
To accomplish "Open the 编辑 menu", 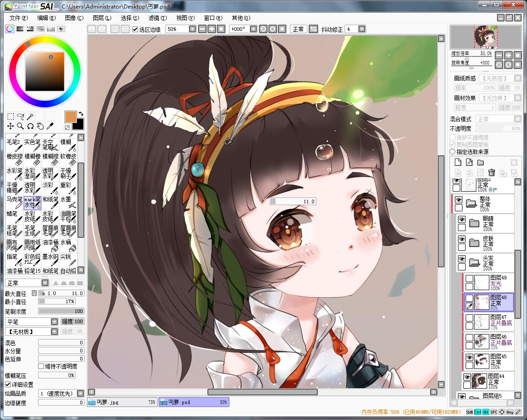I will (x=47, y=18).
